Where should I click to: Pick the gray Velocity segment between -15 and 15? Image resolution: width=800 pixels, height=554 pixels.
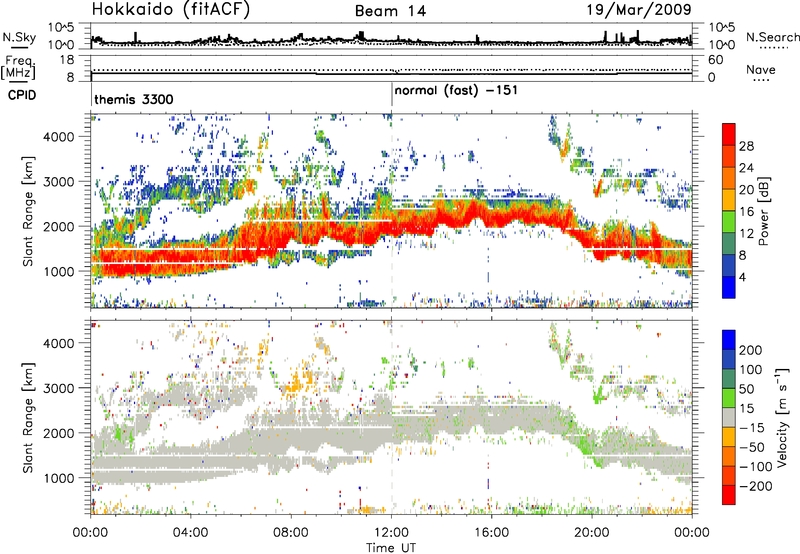coord(729,417)
